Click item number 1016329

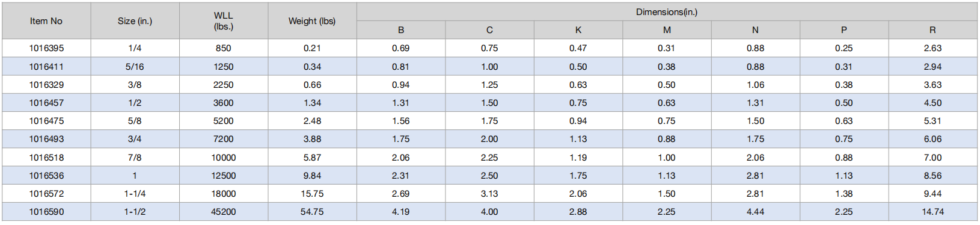pos(46,85)
